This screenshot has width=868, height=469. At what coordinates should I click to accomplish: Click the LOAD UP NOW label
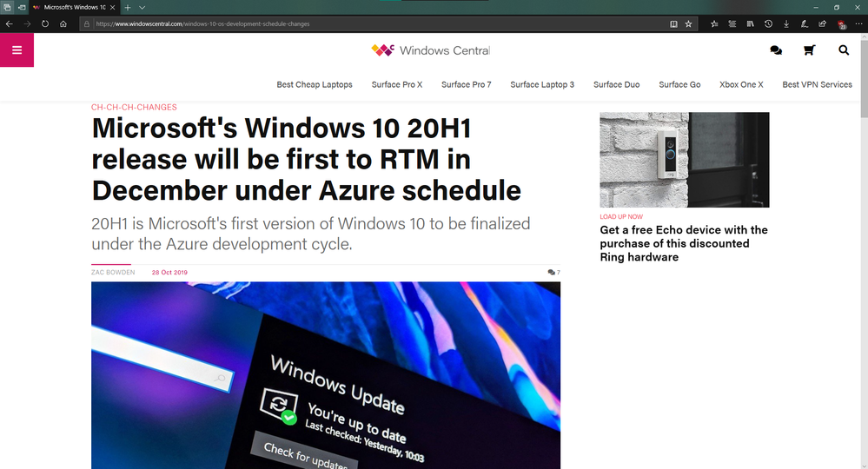(x=621, y=217)
